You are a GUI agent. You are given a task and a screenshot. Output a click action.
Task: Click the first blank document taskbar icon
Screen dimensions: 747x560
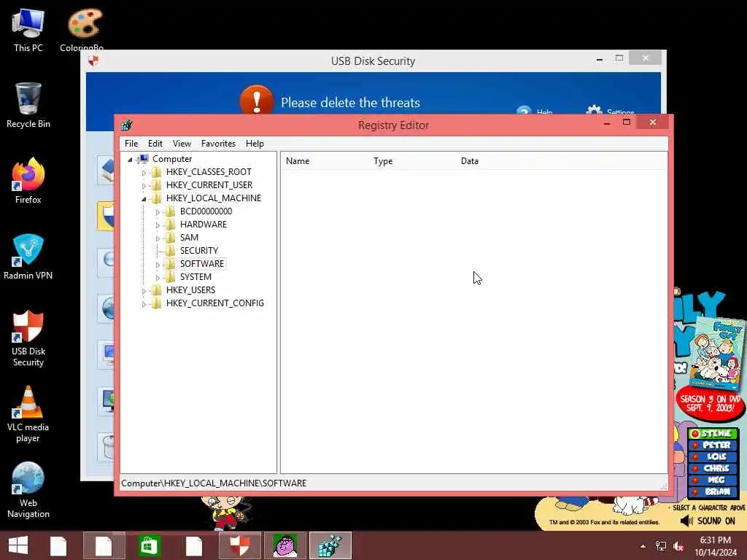click(58, 545)
